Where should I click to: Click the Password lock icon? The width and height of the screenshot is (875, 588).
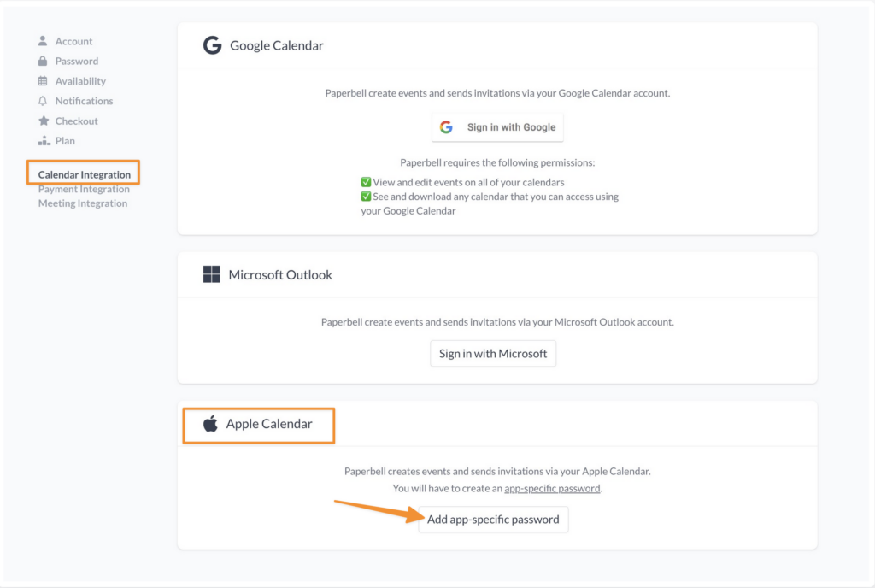pos(43,62)
